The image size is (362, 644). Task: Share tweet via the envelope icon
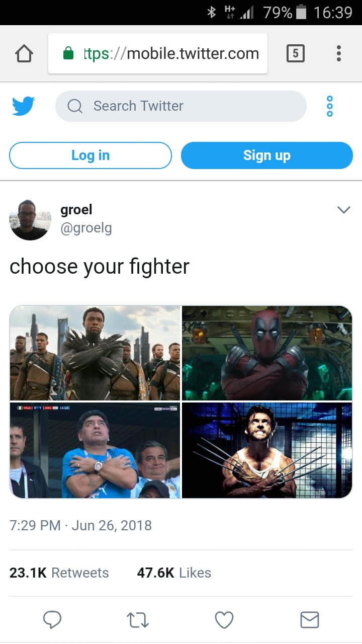pyautogui.click(x=310, y=620)
